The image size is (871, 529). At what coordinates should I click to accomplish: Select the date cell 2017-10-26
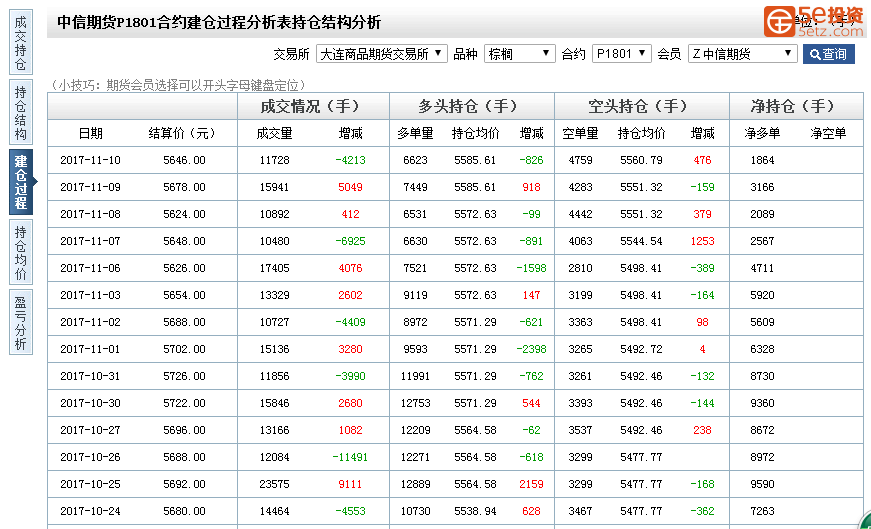(x=90, y=457)
